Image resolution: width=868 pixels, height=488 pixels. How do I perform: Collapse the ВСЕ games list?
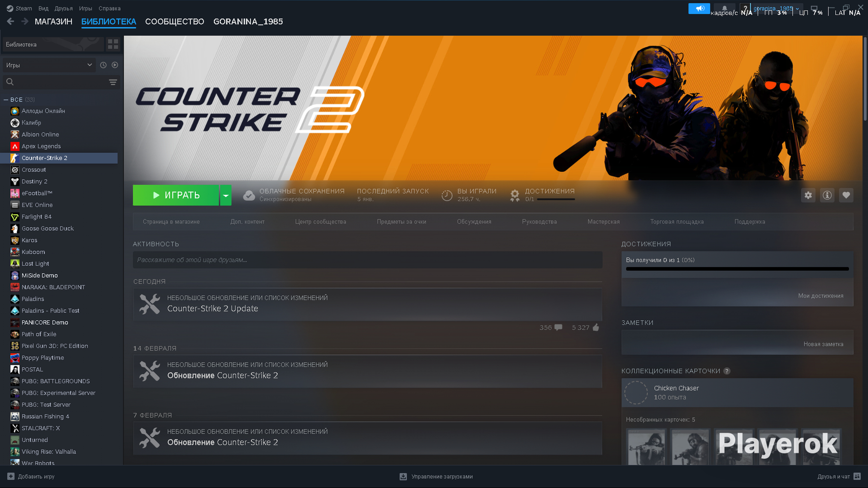point(6,100)
